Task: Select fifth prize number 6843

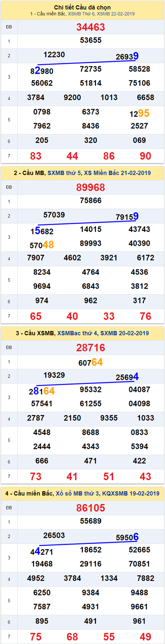Action: click(x=91, y=286)
